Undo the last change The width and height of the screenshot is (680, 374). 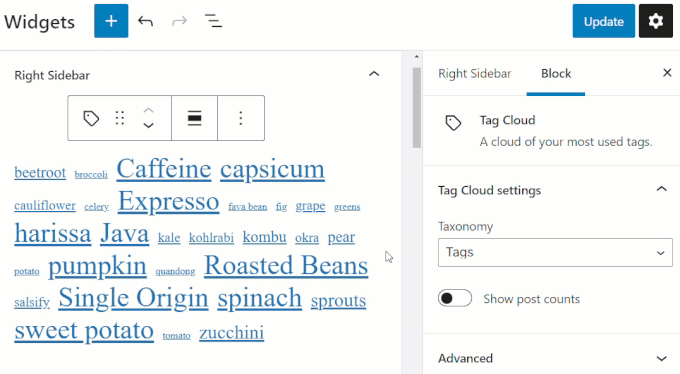click(x=145, y=21)
